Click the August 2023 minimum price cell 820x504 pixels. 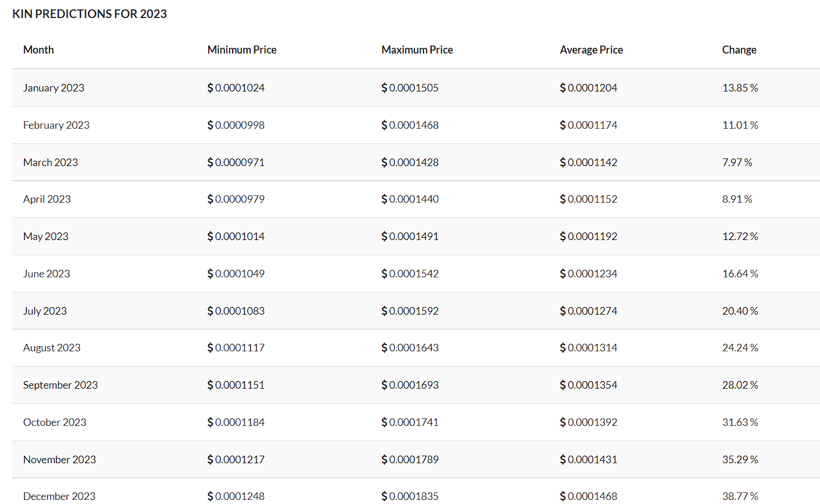[236, 347]
